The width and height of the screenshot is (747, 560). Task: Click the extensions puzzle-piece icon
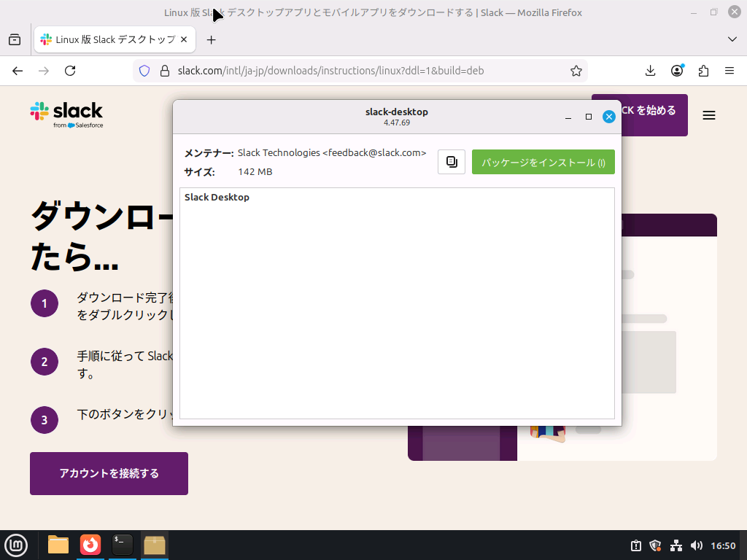point(703,70)
